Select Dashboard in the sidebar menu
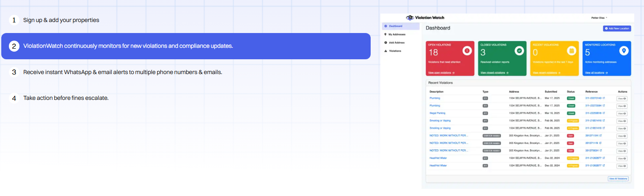644x196 pixels. coord(400,26)
